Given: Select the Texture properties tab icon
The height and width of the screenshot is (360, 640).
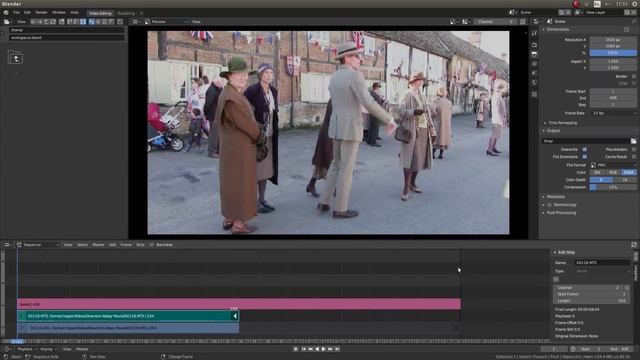Looking at the screenshot, I should 535,94.
